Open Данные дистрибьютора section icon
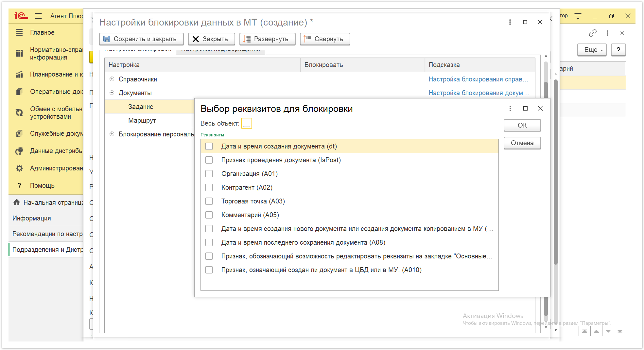The height and width of the screenshot is (350, 644). (19, 151)
